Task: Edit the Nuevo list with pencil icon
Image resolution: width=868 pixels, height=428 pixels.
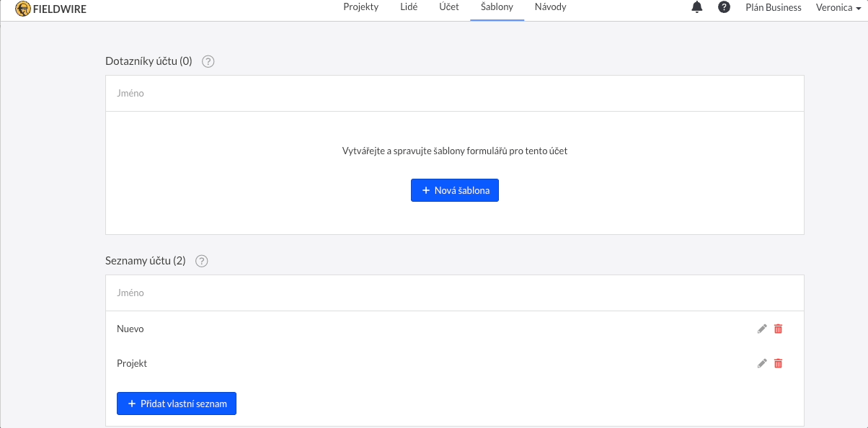Action: point(762,329)
